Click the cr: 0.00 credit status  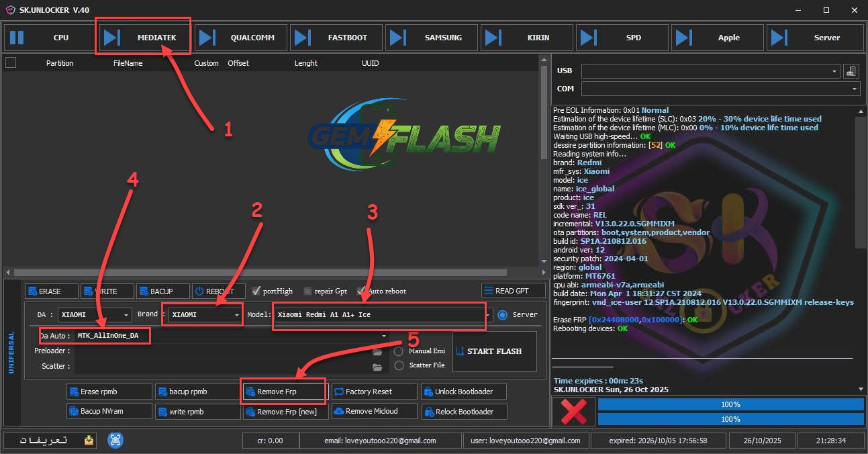(270, 441)
